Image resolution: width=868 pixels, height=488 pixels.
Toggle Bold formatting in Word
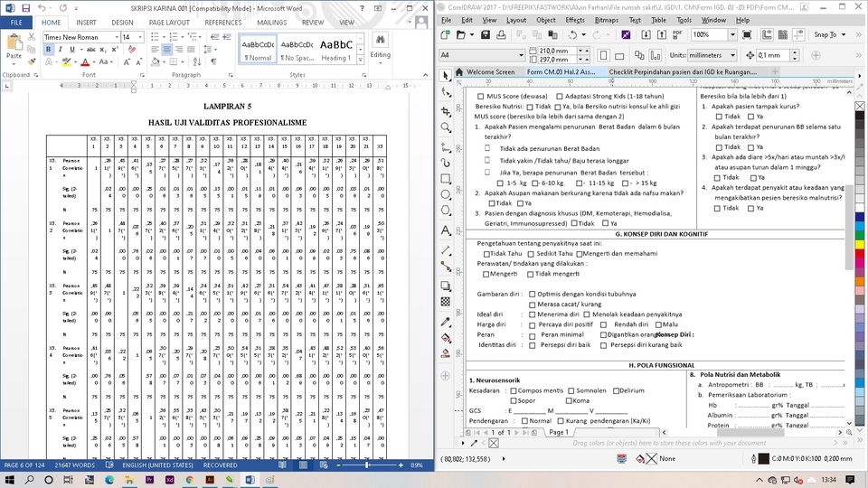48,49
